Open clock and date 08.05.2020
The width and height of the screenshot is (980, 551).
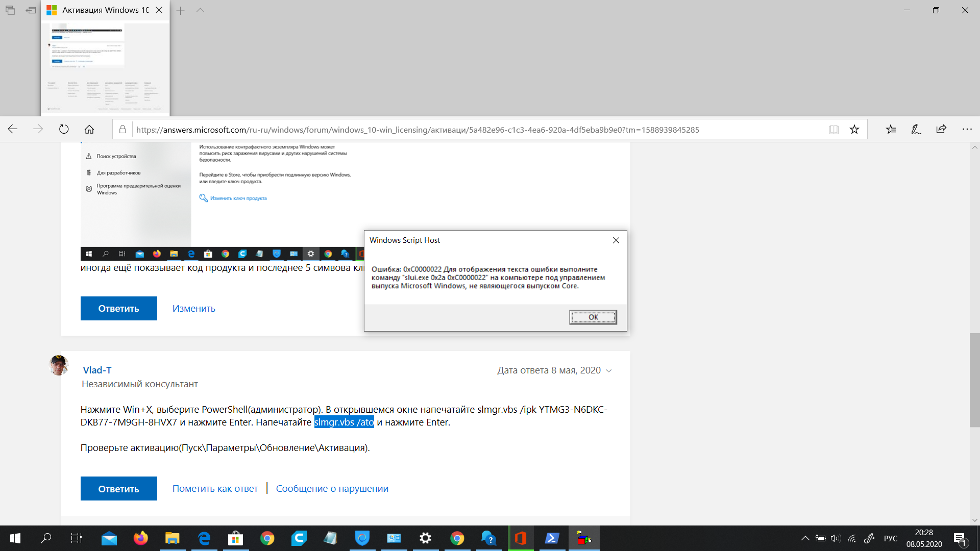tap(924, 538)
